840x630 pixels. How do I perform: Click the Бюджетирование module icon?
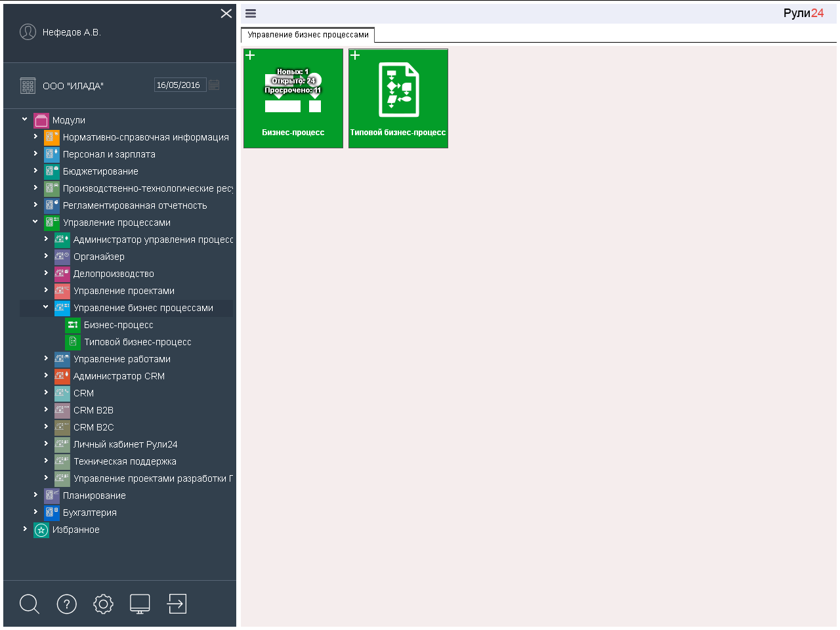[x=52, y=171]
